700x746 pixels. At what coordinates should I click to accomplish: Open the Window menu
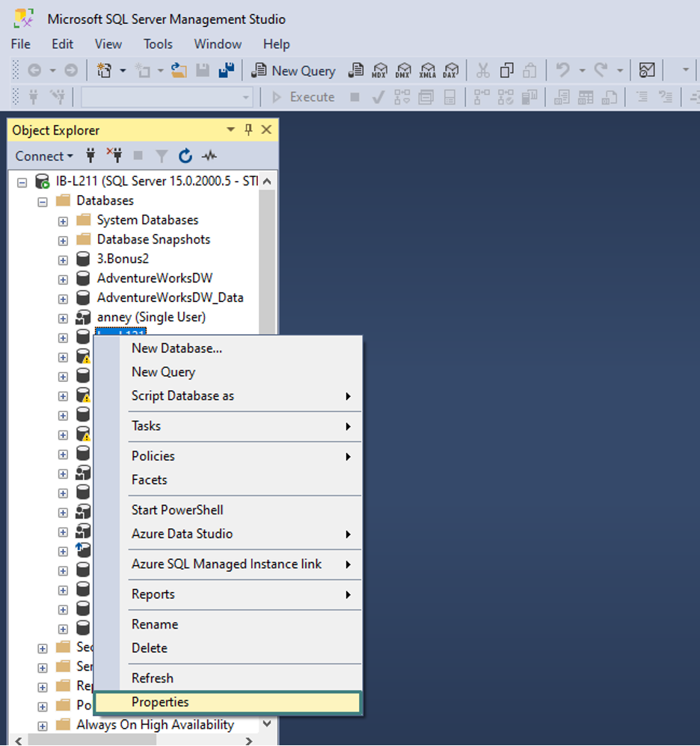[218, 44]
